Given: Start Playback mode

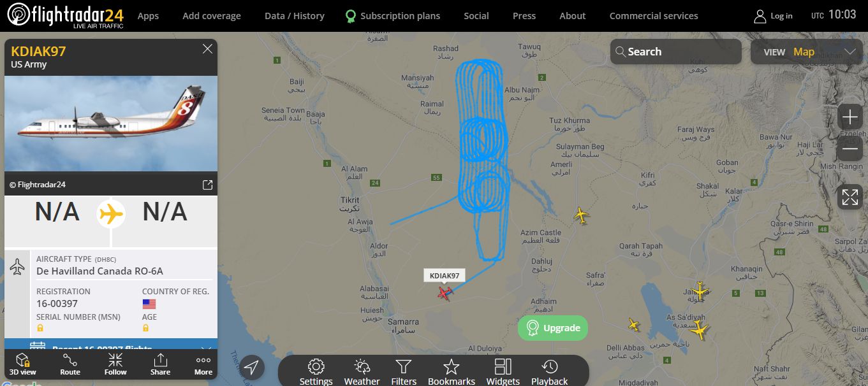Looking at the screenshot, I should click(549, 372).
